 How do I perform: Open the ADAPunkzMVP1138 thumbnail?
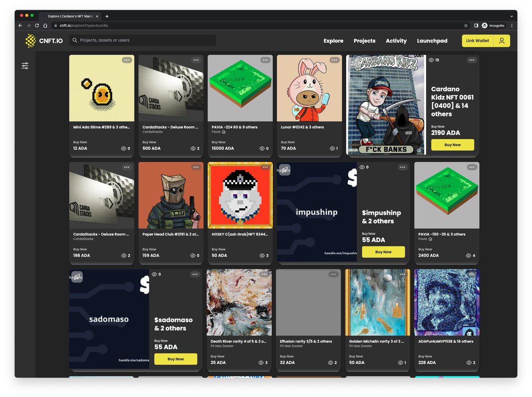click(447, 302)
